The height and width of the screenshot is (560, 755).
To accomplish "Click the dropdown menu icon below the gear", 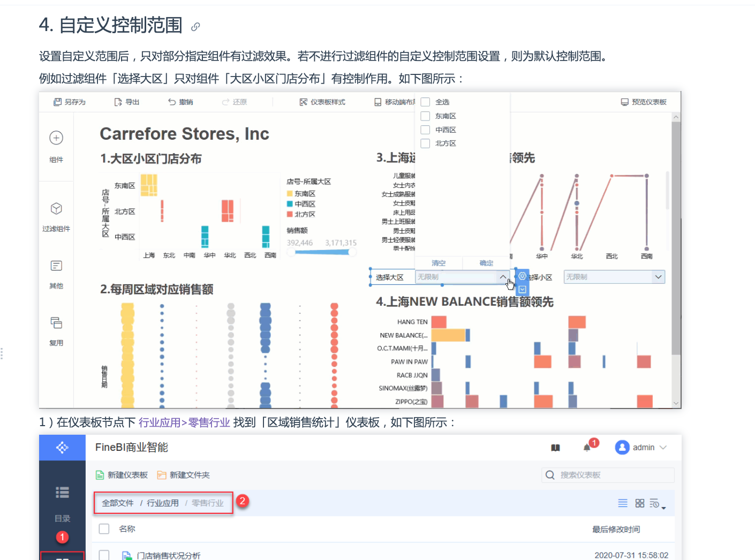I will tap(522, 290).
